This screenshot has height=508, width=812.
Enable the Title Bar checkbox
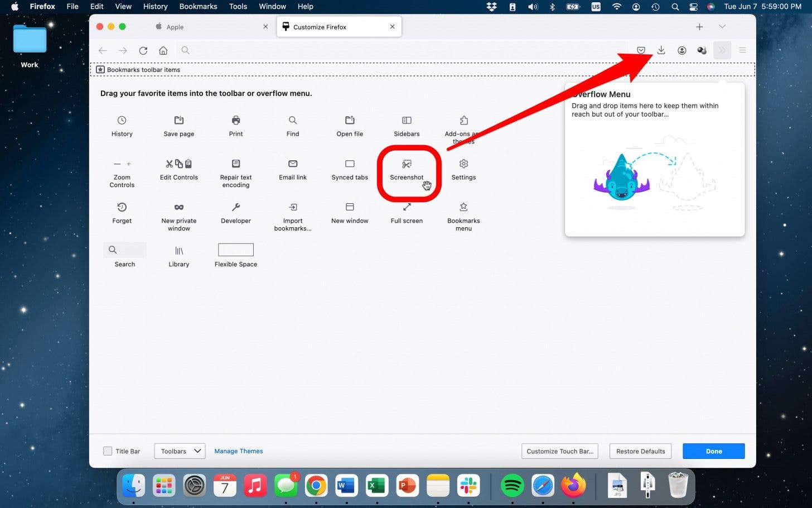click(x=108, y=451)
